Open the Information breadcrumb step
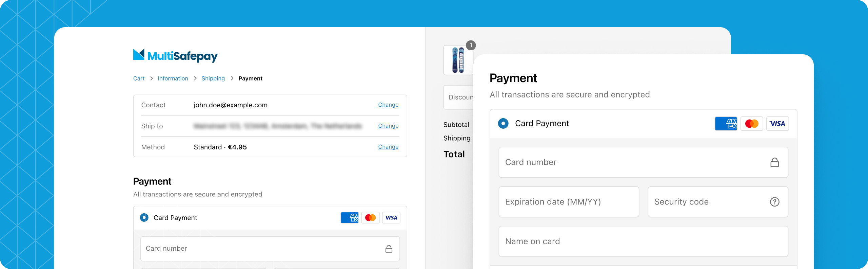Viewport: 868px width, 269px height. (173, 78)
